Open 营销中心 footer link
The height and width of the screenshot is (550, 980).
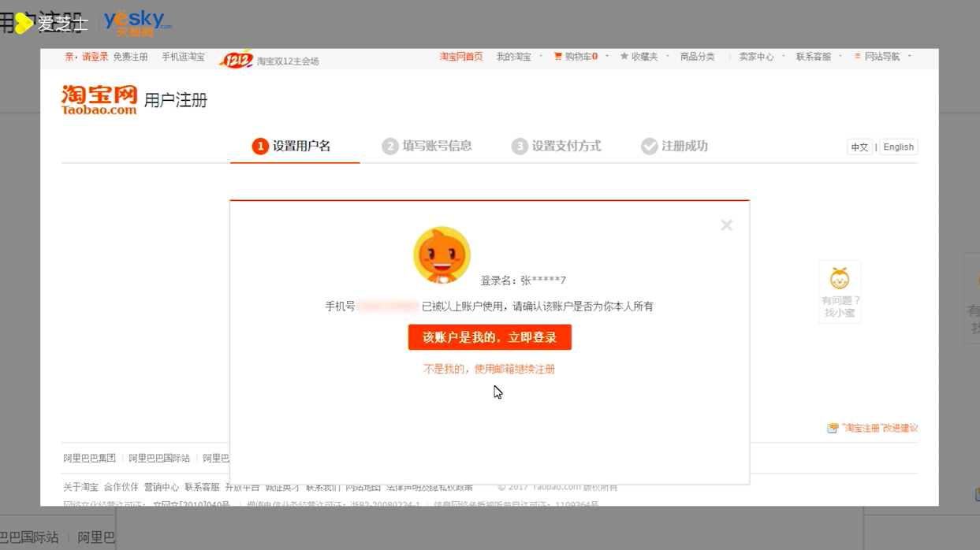click(162, 487)
